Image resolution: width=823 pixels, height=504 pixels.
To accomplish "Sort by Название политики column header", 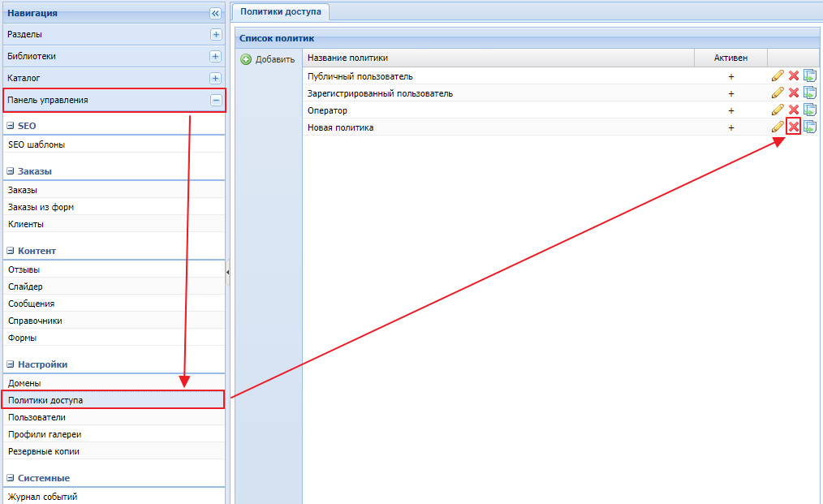I will coord(347,58).
